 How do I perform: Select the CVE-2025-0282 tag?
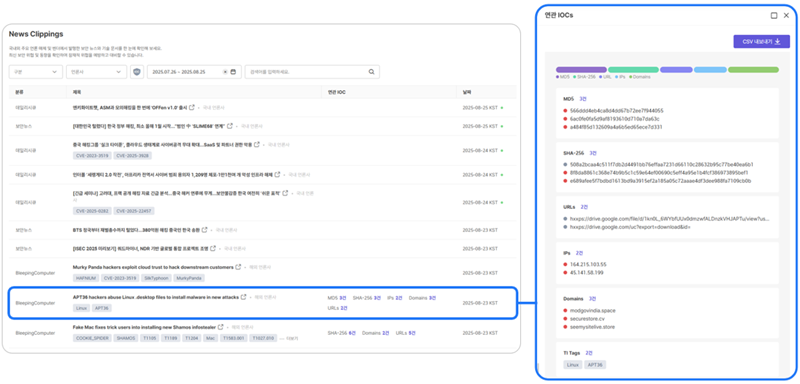pyautogui.click(x=92, y=211)
